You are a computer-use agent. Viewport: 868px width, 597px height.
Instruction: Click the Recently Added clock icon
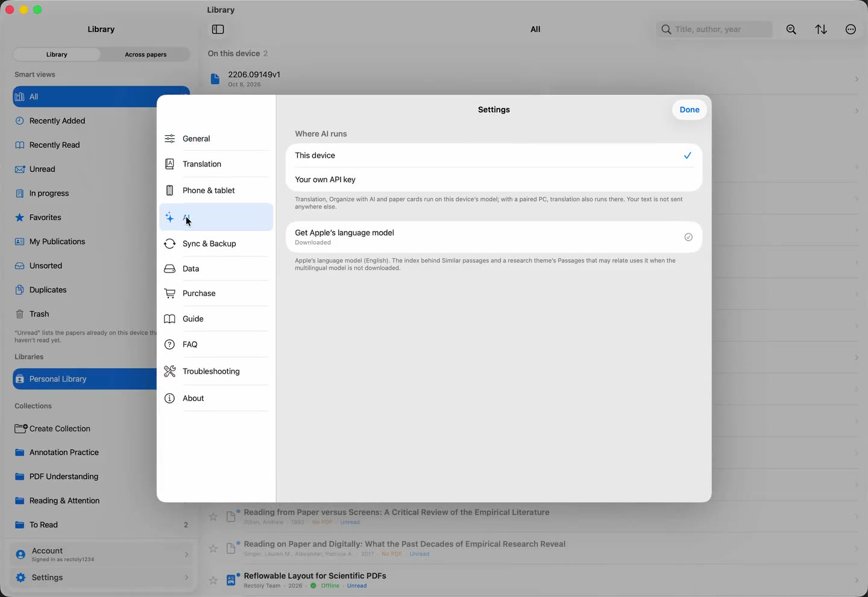pyautogui.click(x=20, y=121)
